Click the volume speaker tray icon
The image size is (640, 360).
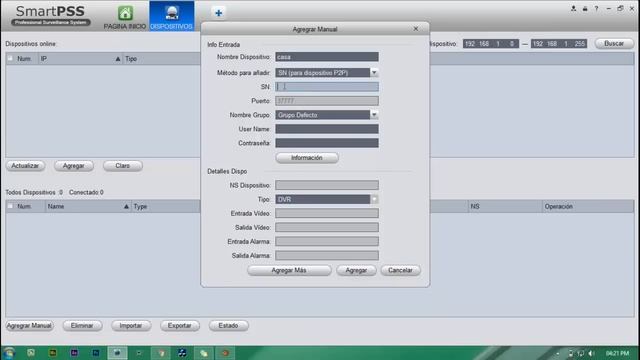click(591, 353)
